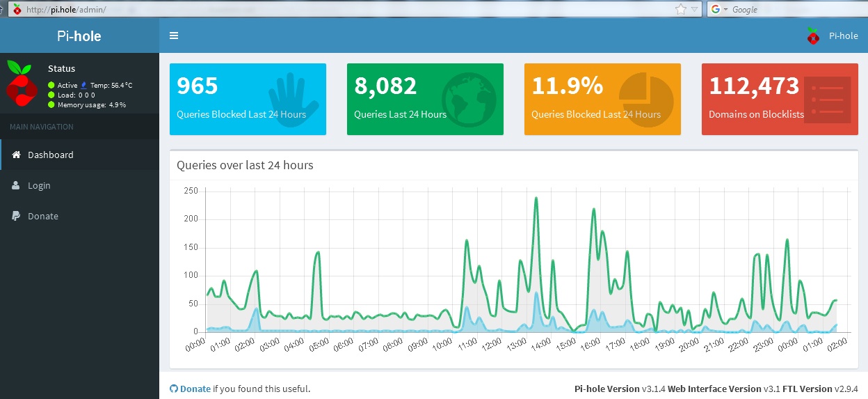Open the search engine selector dropdown arrow

[725, 9]
